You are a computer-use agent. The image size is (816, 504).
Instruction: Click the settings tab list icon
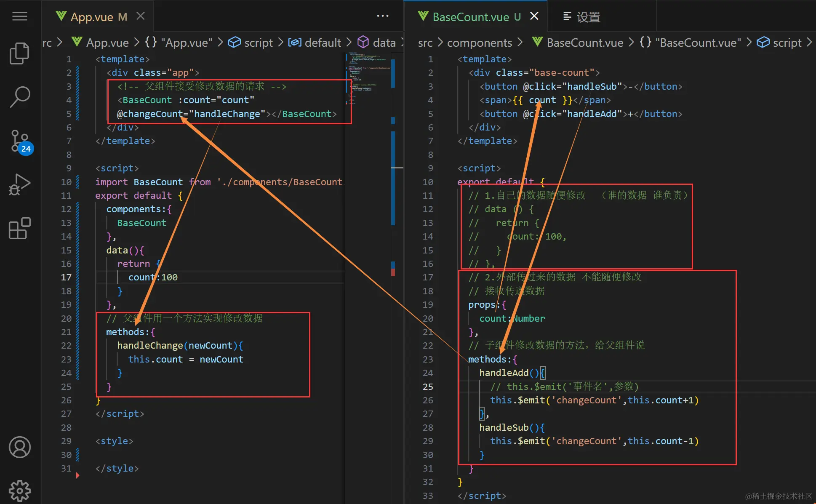click(x=567, y=16)
